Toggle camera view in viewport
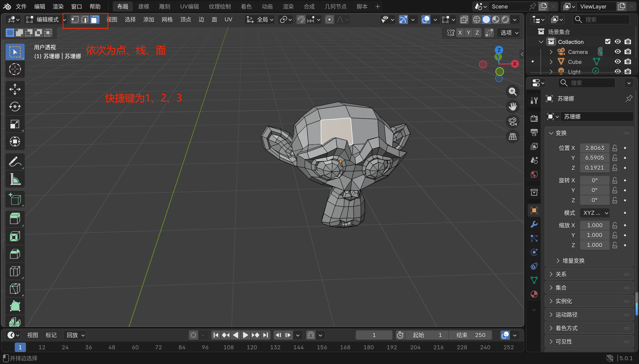This screenshot has width=639, height=364. pos(512,122)
